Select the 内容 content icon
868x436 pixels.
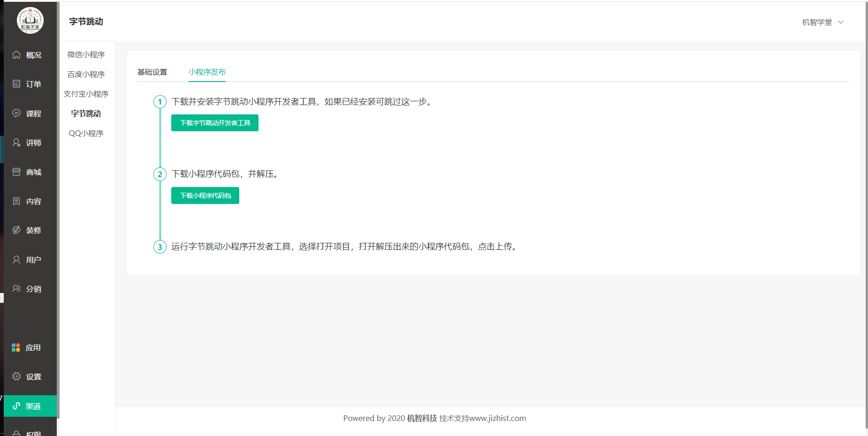(x=16, y=201)
